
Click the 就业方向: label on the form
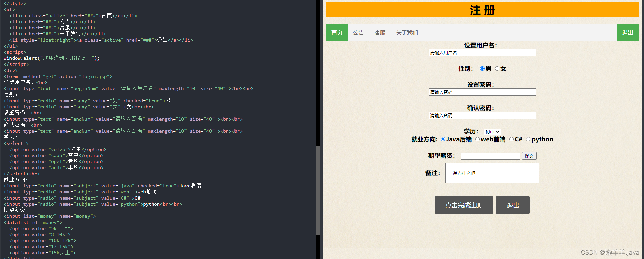(424, 139)
